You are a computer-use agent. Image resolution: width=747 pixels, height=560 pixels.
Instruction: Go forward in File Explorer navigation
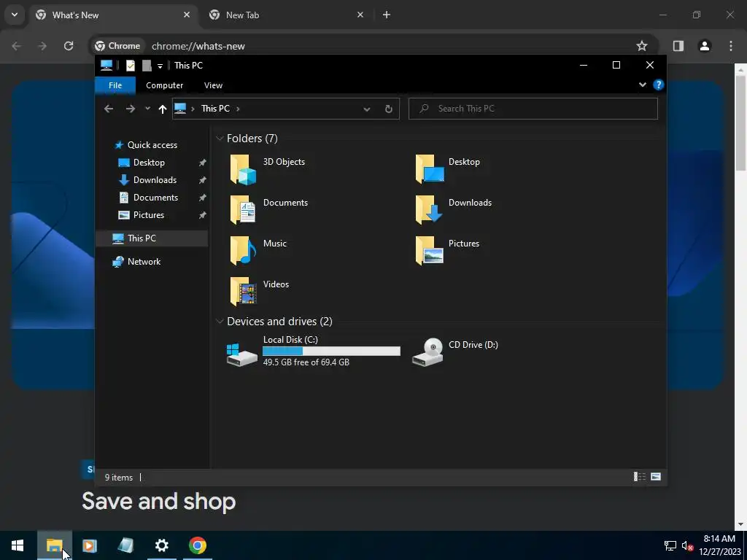coord(130,109)
